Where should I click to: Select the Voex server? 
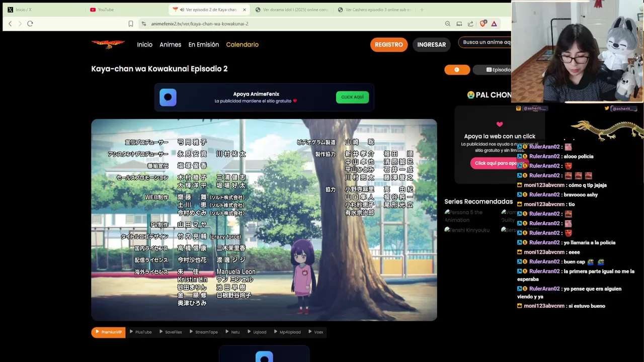(x=315, y=332)
